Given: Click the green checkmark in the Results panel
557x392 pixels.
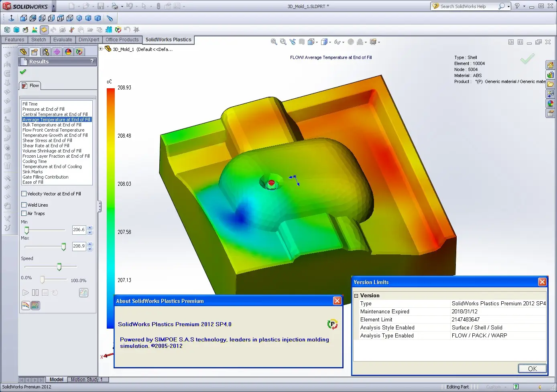Looking at the screenshot, I should click(x=23, y=72).
